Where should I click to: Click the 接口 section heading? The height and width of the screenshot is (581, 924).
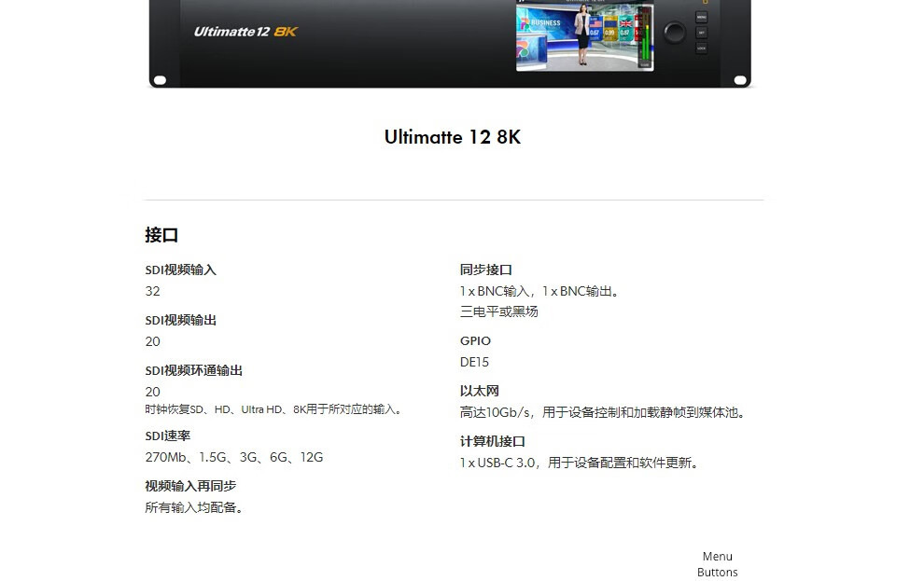tap(161, 235)
